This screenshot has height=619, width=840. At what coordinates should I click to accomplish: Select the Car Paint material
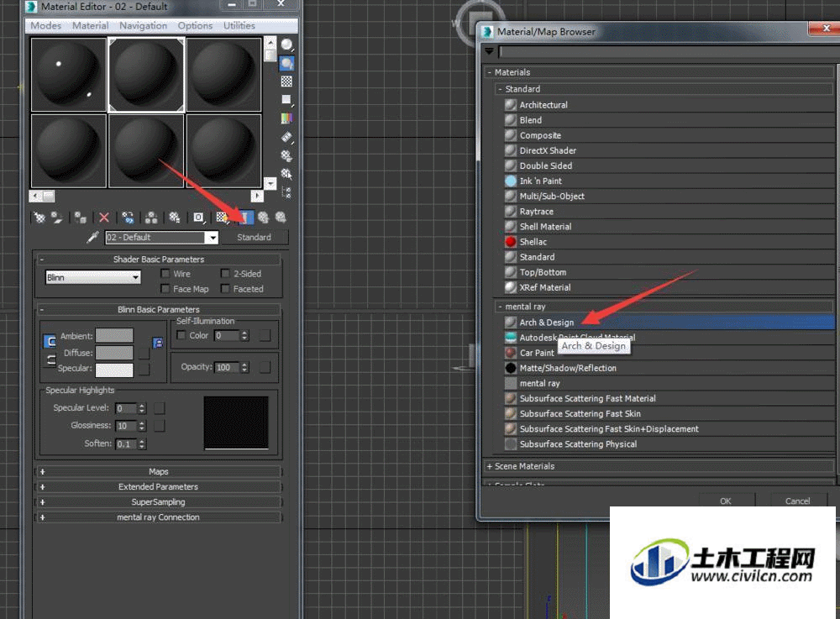pos(669,353)
